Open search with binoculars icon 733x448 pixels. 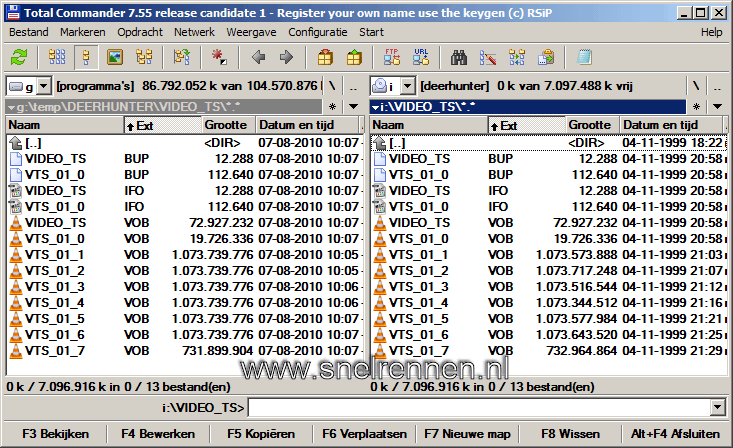point(459,58)
